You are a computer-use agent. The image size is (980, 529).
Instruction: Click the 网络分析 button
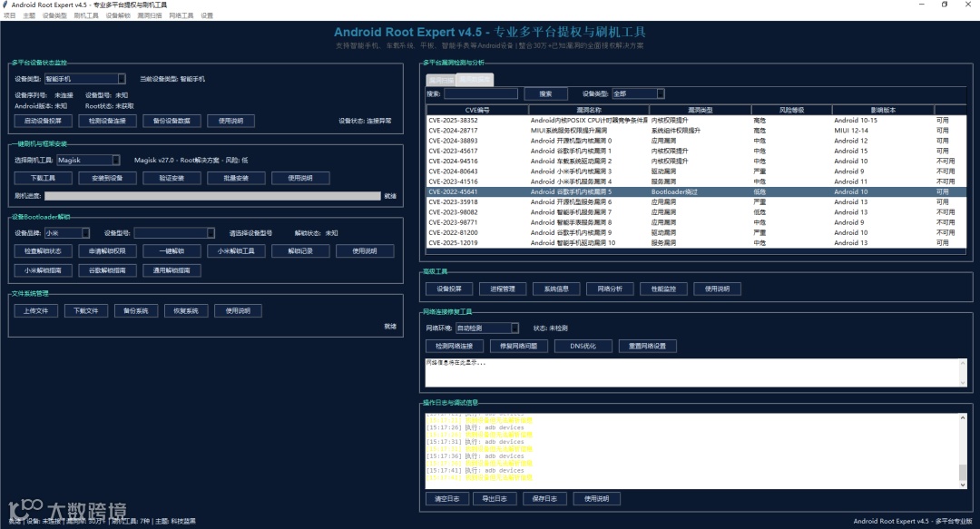[x=610, y=289]
